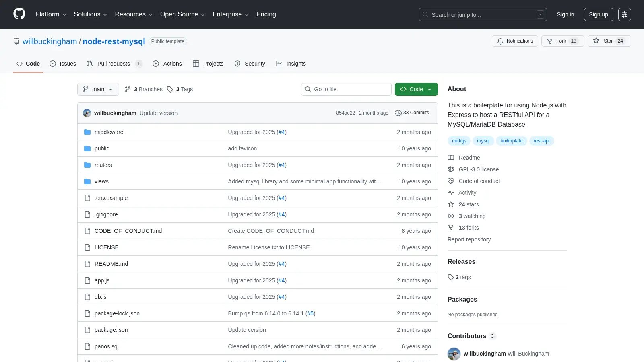Switch to the Pull requests tab
This screenshot has width=644, height=362.
tap(114, 64)
